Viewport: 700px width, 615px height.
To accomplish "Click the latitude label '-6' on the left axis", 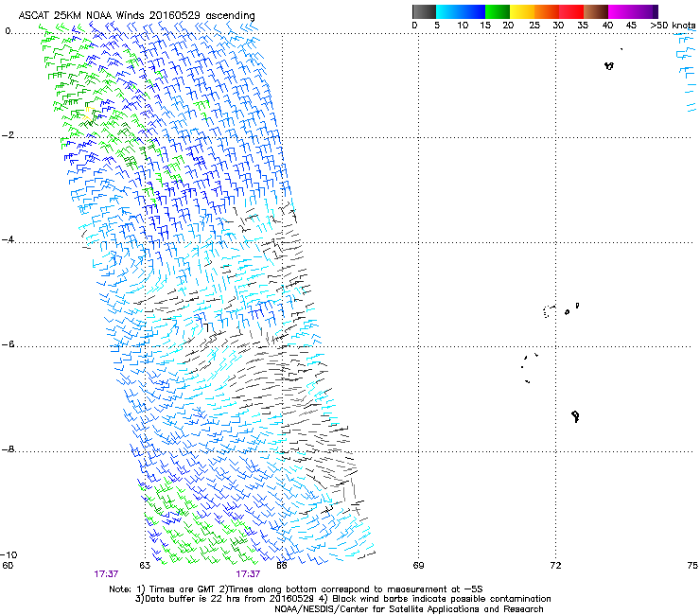I will (8, 344).
